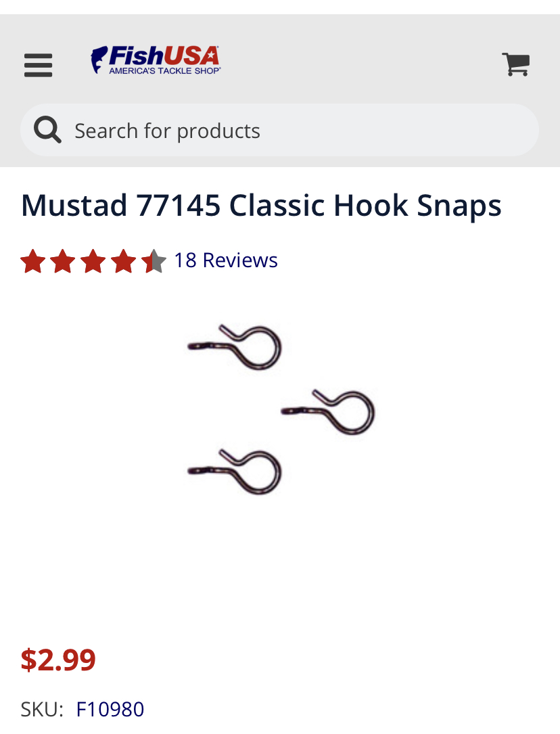Click the fish emblem in FishUSA logo
This screenshot has width=560, height=734.
(x=99, y=60)
